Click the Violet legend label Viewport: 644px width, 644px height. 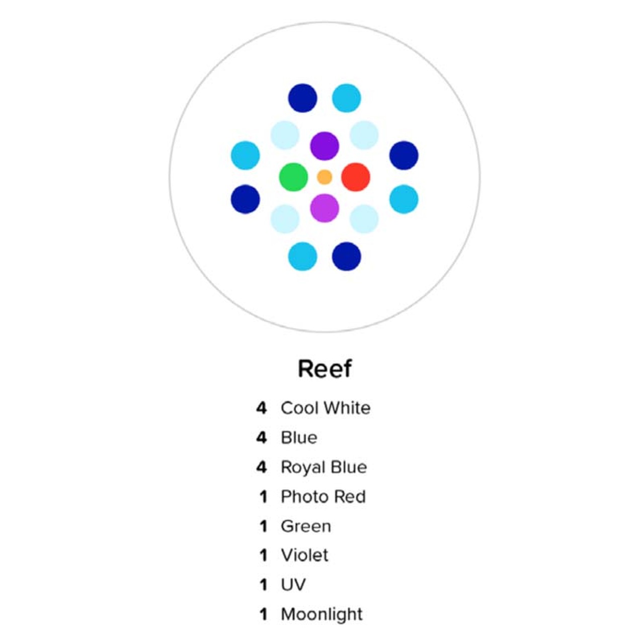(304, 555)
